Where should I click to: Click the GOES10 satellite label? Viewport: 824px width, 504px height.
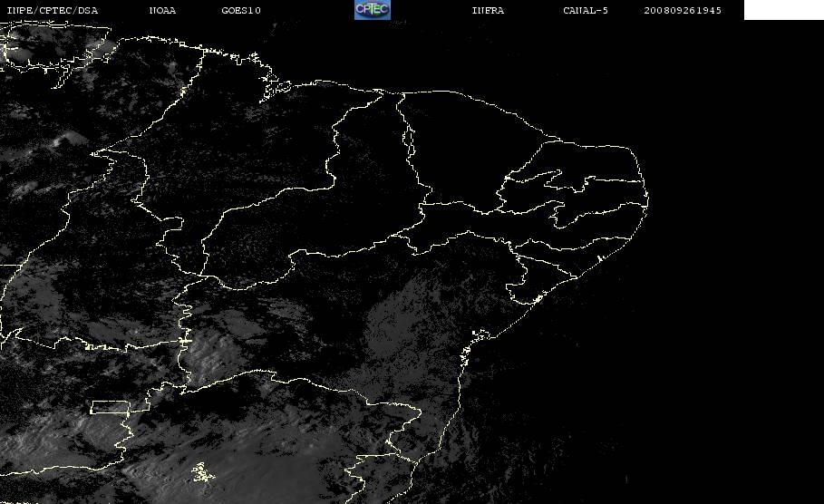click(241, 10)
